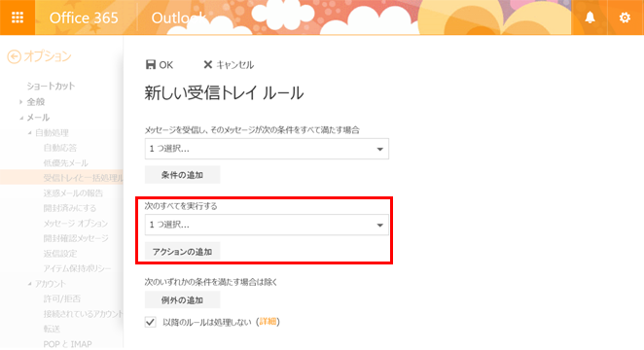Select ショートカット in options menu
Screen dimensions: 644x350
click(51, 86)
